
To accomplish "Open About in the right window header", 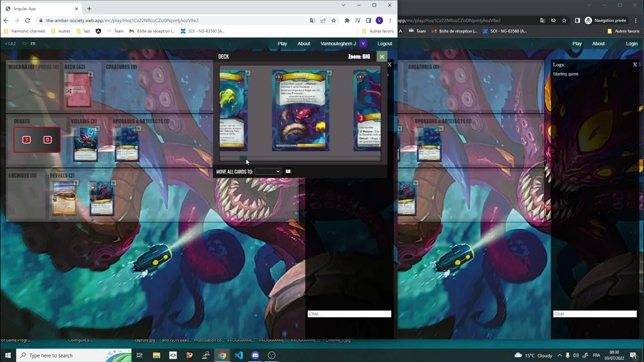I will 598,44.
